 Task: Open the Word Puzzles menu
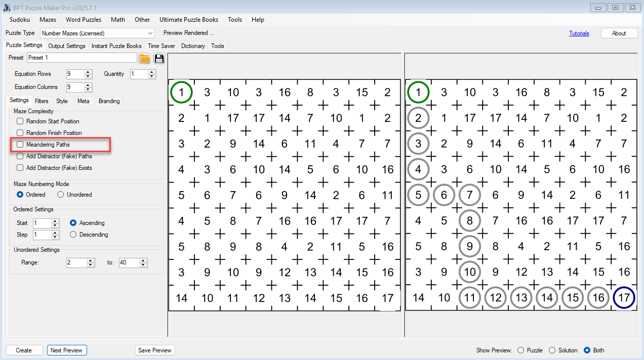click(84, 20)
